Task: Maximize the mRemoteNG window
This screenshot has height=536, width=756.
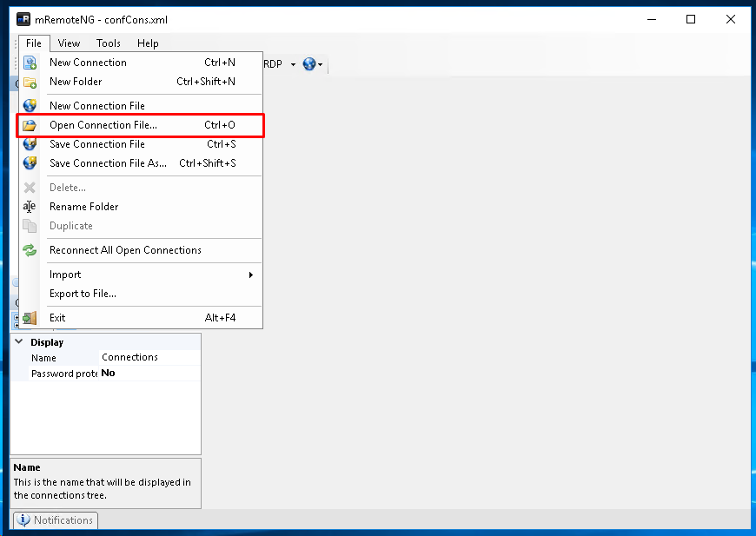Action: (x=691, y=19)
